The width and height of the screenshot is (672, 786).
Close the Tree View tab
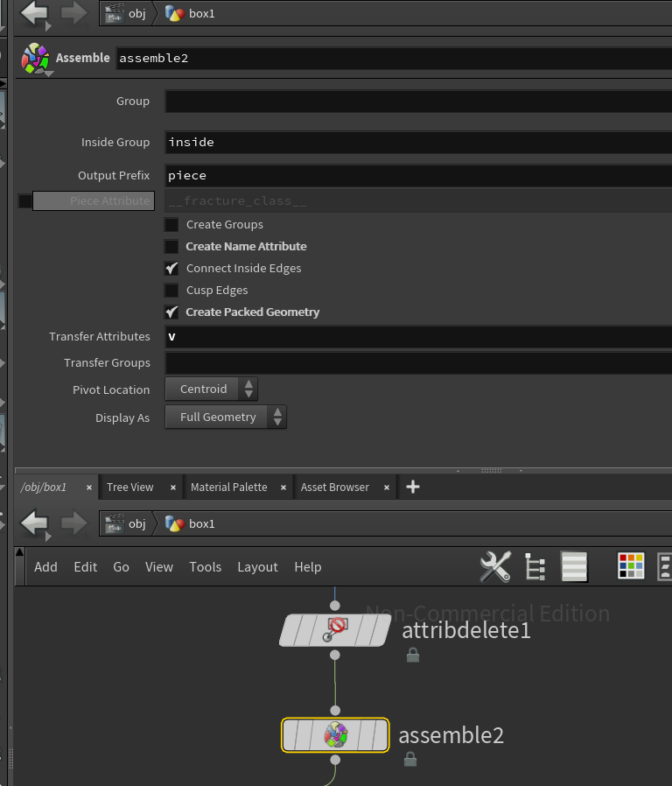pos(173,488)
